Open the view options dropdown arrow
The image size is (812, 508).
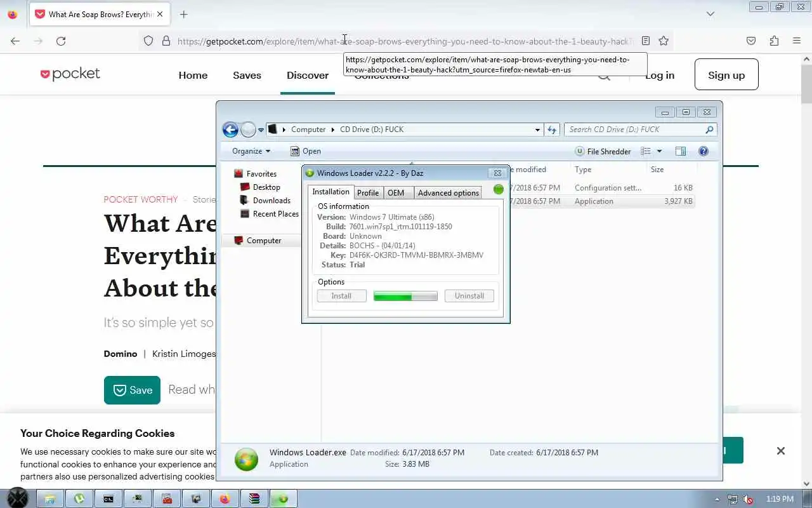click(x=659, y=151)
